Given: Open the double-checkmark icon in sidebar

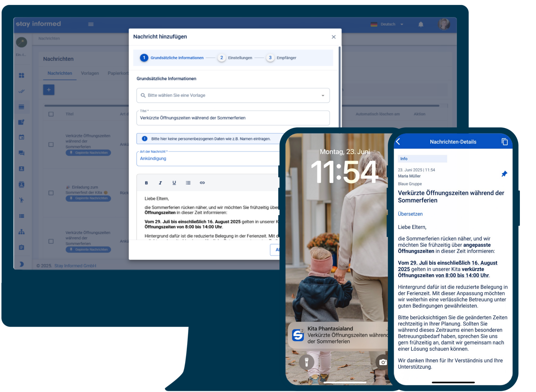Looking at the screenshot, I should (21, 91).
